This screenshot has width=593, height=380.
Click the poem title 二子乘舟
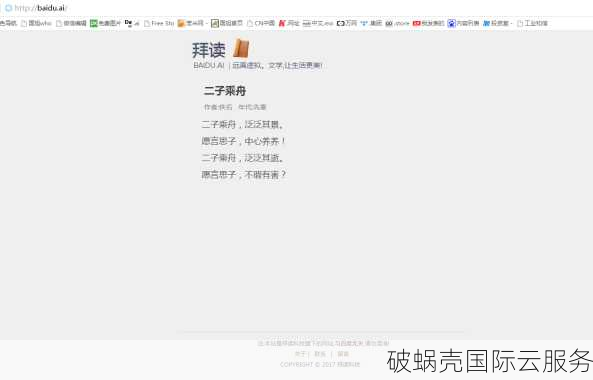point(225,91)
